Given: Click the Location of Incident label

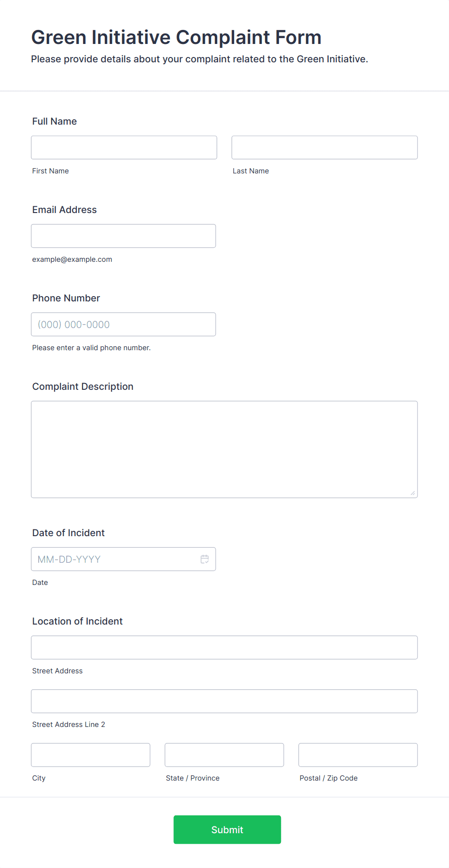Looking at the screenshot, I should (78, 621).
